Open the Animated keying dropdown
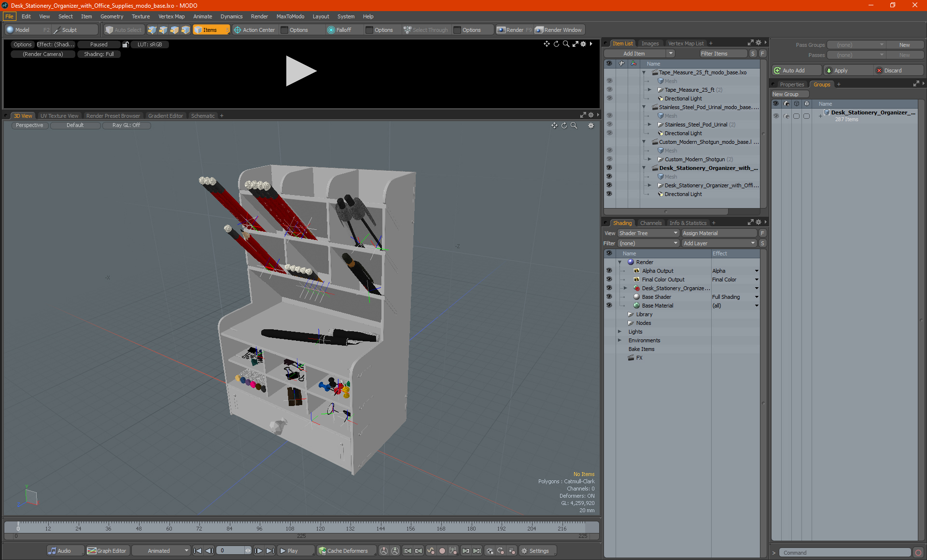The width and height of the screenshot is (927, 560). pos(161,551)
